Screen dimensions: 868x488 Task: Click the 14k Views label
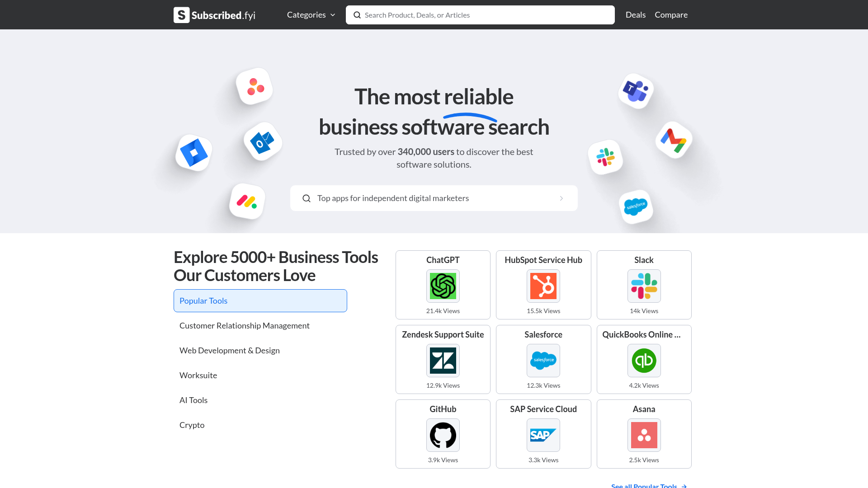point(644,311)
